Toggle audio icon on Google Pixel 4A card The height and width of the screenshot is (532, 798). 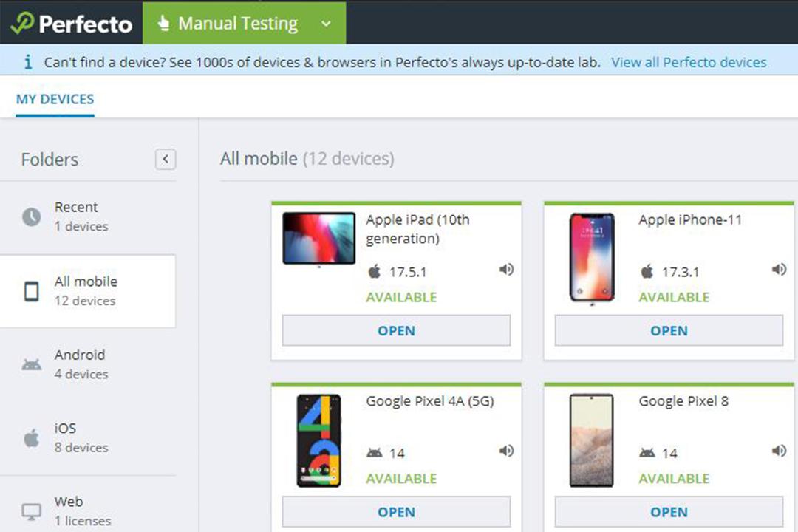(x=506, y=451)
